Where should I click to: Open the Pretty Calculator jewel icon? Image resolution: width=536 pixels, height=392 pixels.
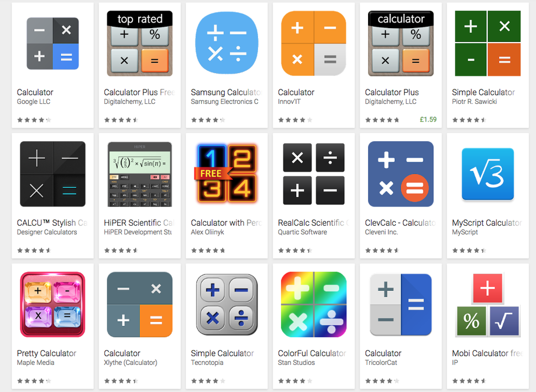(x=52, y=305)
